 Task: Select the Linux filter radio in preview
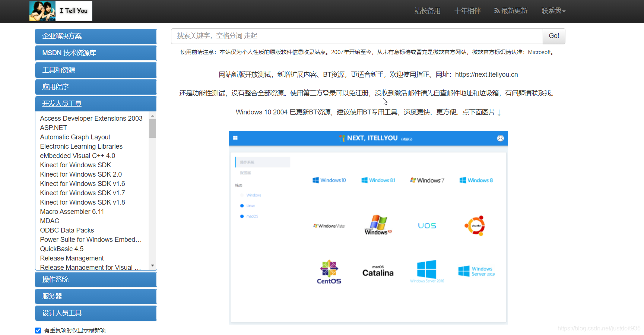point(242,206)
